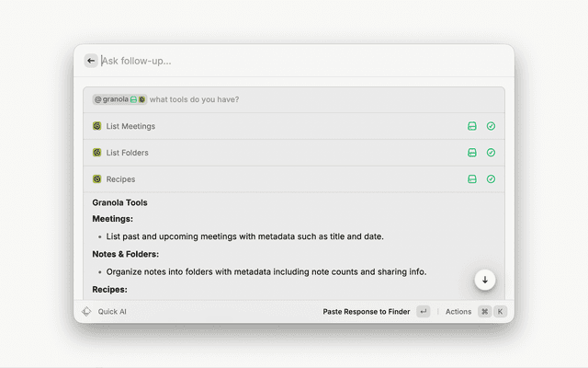Click the green server icon on List Folders row
Viewport: 588px width, 368px height.
pos(472,153)
